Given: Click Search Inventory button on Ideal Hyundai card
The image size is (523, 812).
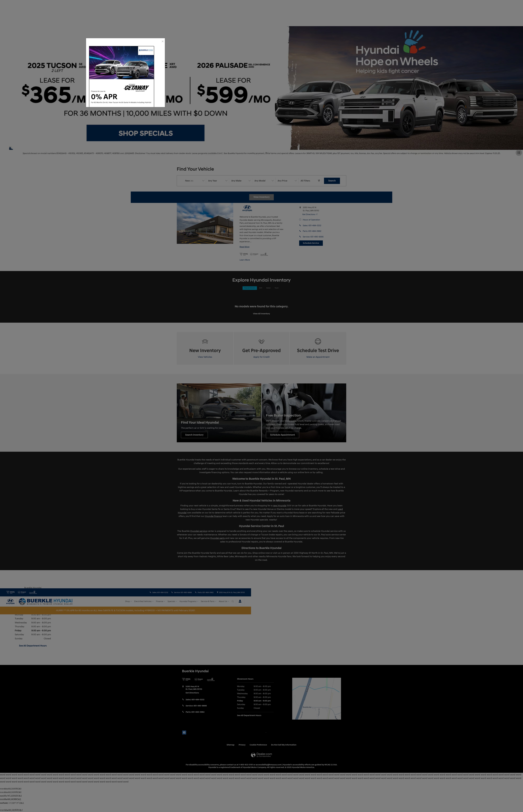Looking at the screenshot, I should click(x=194, y=435).
